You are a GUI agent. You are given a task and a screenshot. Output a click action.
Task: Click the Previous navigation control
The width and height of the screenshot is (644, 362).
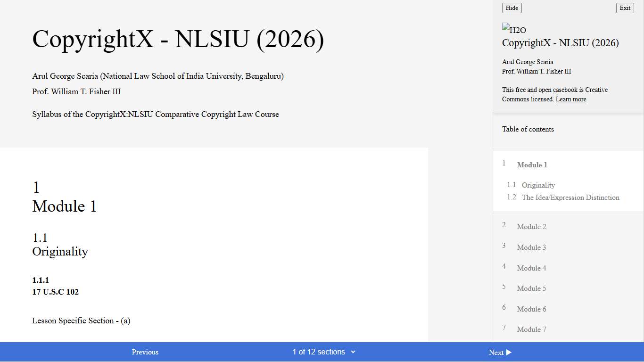tap(145, 352)
